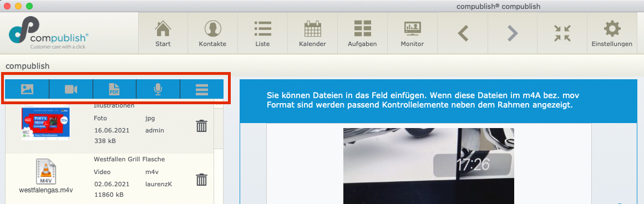Click the compublish logo
644x204 pixels.
(x=49, y=33)
